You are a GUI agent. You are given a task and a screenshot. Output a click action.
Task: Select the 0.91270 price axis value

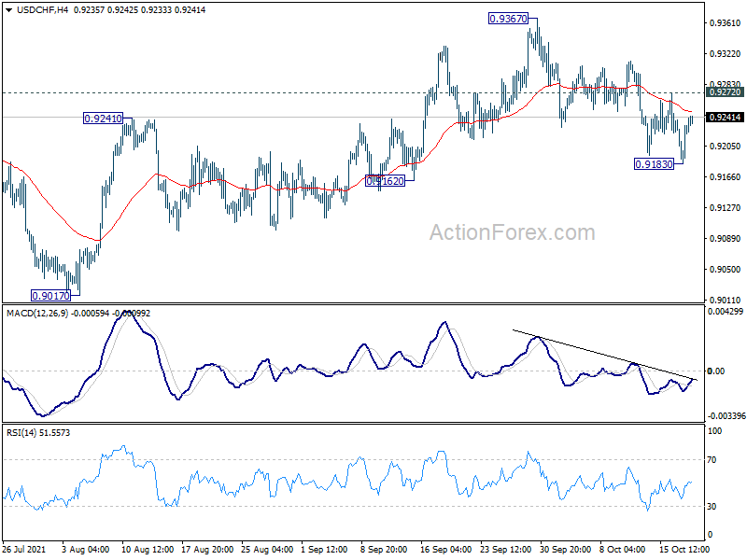(726, 207)
